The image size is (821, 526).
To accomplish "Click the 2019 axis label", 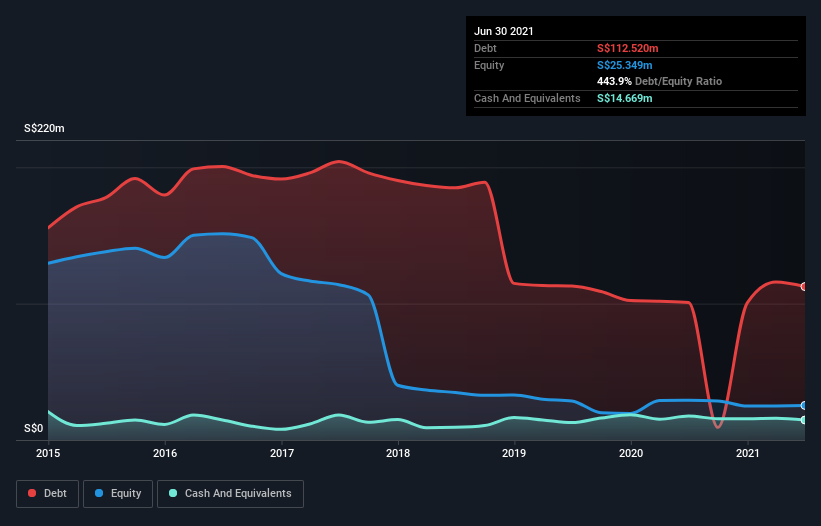I will click(514, 453).
